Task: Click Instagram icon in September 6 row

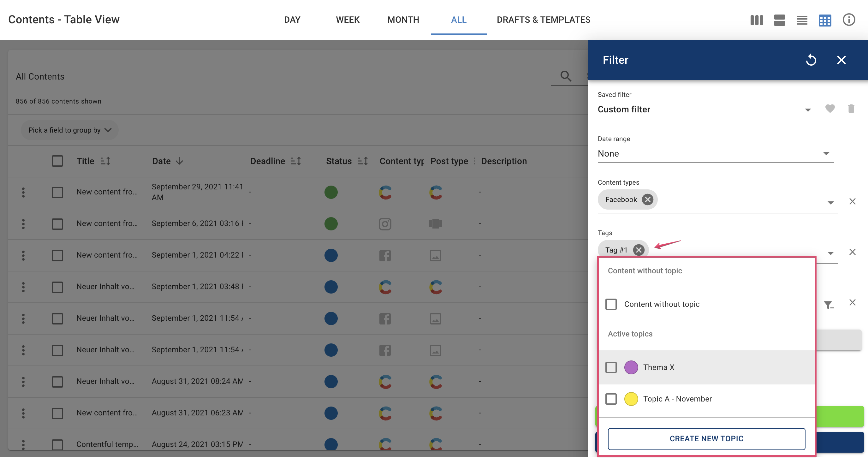Action: [385, 224]
